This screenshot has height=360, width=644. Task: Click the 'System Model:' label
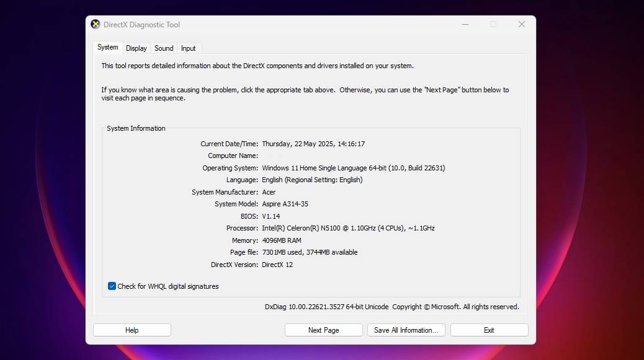click(236, 204)
